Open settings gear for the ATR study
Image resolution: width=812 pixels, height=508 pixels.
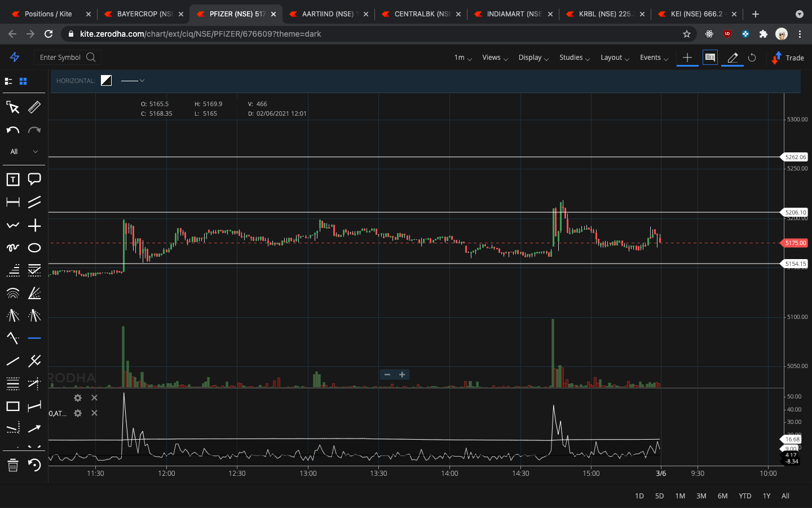tap(77, 413)
